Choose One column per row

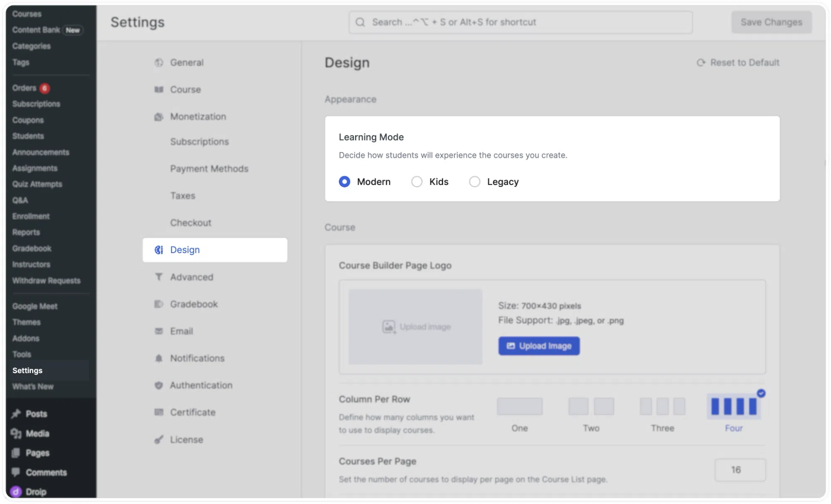(520, 406)
